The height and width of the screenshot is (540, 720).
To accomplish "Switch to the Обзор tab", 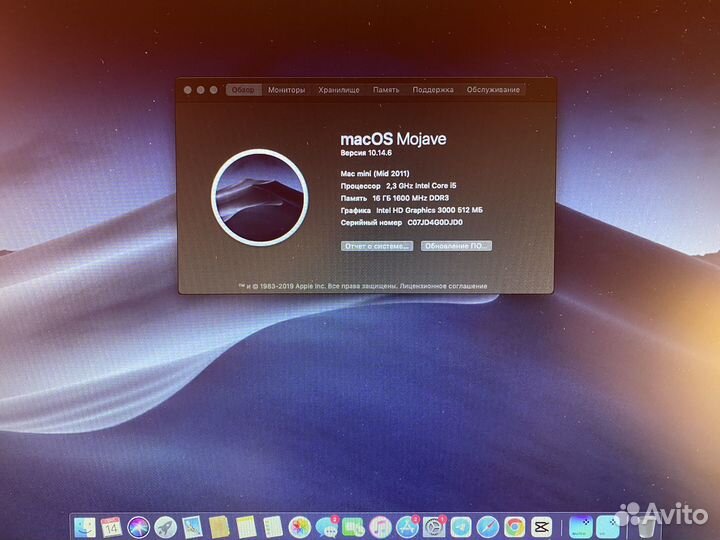I will (x=243, y=90).
